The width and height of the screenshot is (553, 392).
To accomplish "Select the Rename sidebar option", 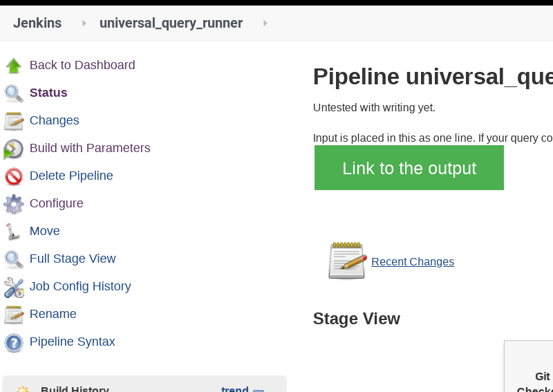I will [x=53, y=314].
